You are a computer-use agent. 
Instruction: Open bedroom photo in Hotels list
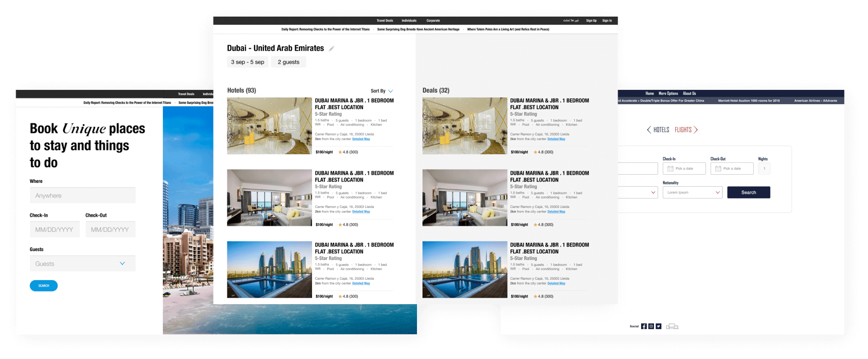click(x=269, y=198)
